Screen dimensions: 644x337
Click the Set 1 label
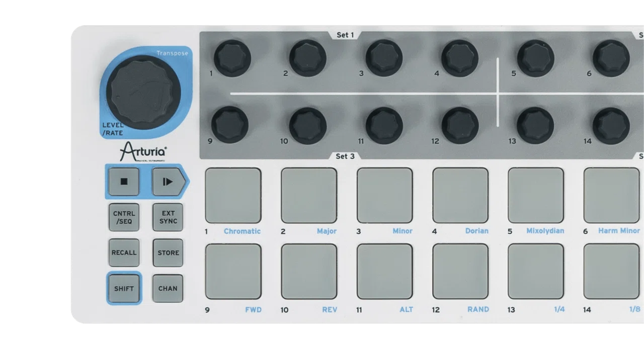[x=345, y=35]
